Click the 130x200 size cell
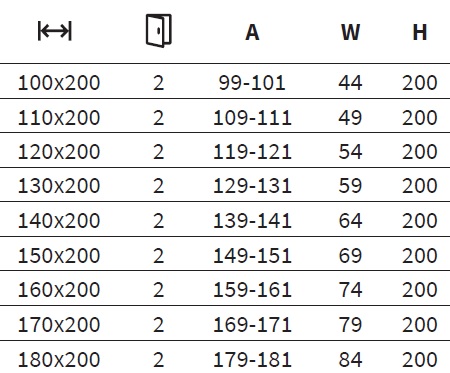450x373 pixels. (x=59, y=186)
